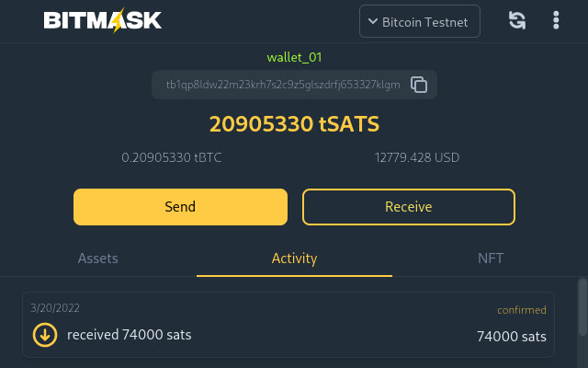Click the 12779.428 USD value
588x368 pixels.
click(x=417, y=157)
